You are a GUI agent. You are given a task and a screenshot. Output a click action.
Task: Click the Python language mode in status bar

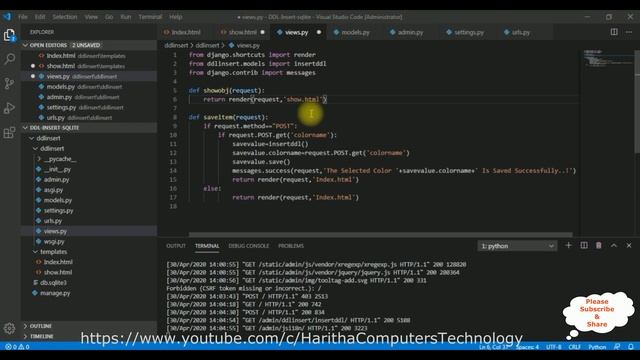point(597,347)
